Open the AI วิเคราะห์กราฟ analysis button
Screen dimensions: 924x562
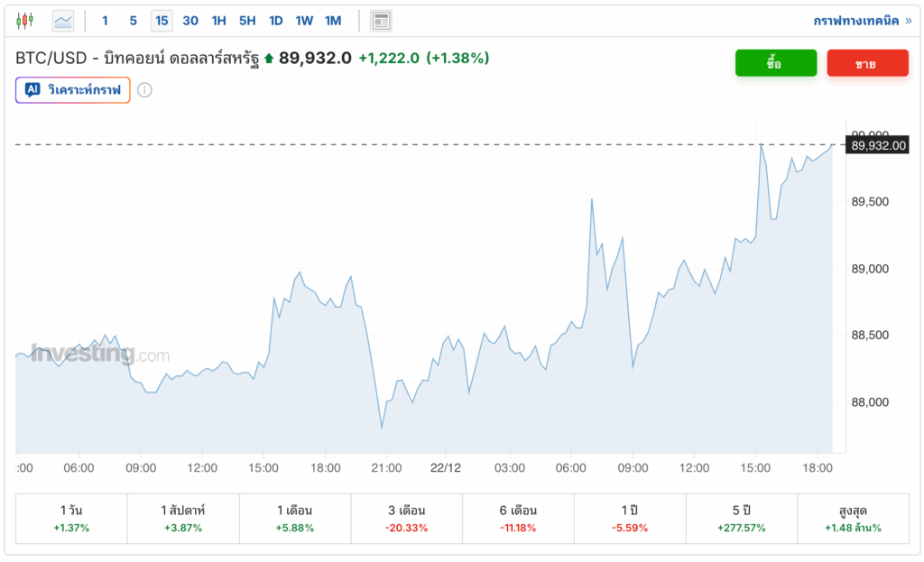click(73, 90)
